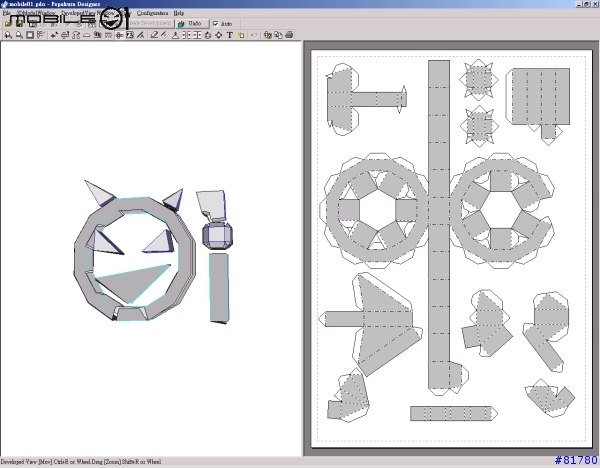Toggle the Auto checkbox
600x468 pixels.
(x=215, y=24)
